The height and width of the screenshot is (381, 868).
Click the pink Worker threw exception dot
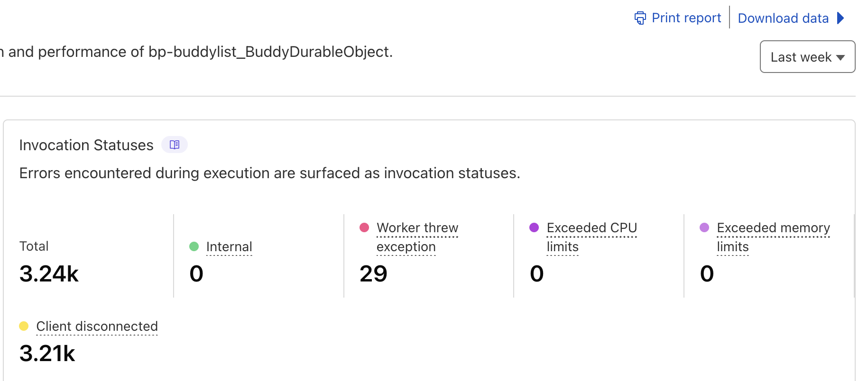click(x=364, y=227)
